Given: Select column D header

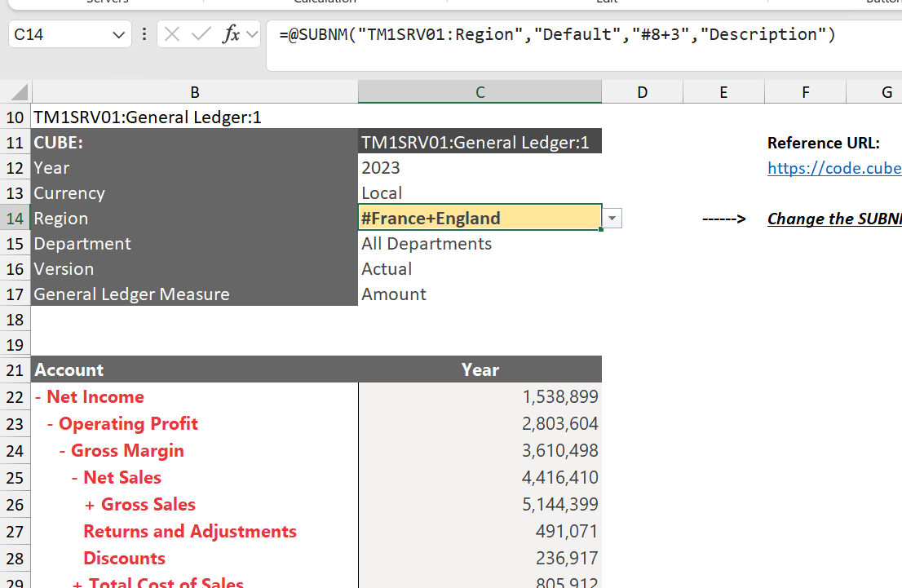Looking at the screenshot, I should (642, 92).
